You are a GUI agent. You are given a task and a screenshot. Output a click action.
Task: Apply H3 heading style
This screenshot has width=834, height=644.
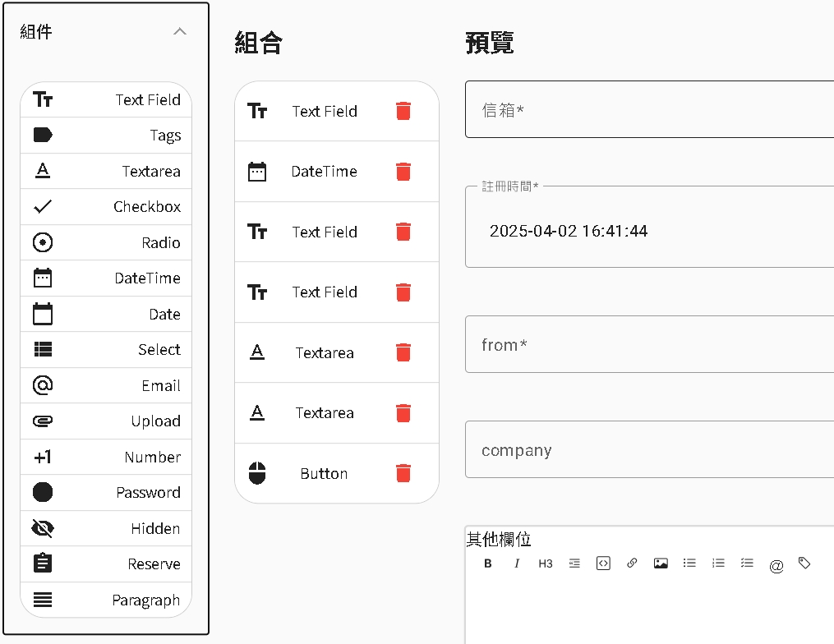point(546,563)
